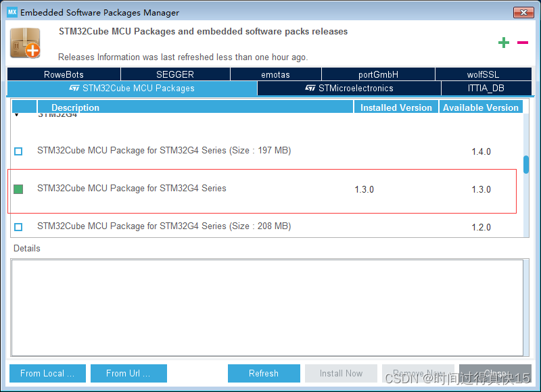Click the From Local button
The width and height of the screenshot is (541, 392).
(47, 373)
